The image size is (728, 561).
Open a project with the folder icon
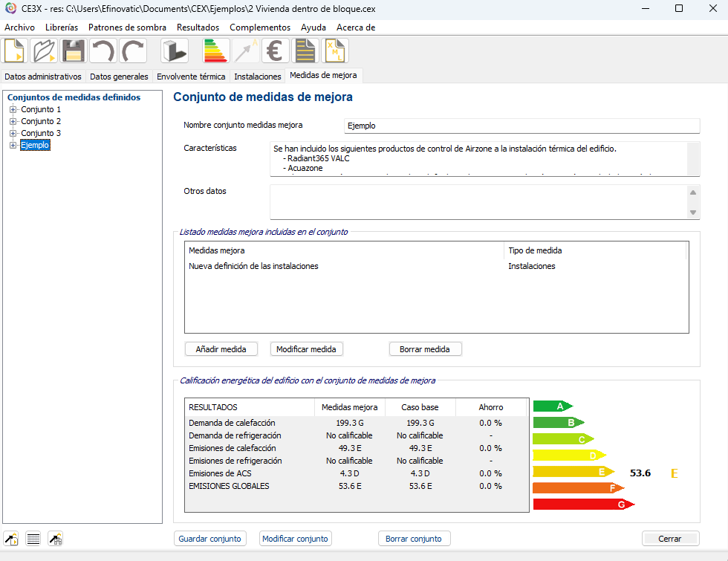pos(44,51)
